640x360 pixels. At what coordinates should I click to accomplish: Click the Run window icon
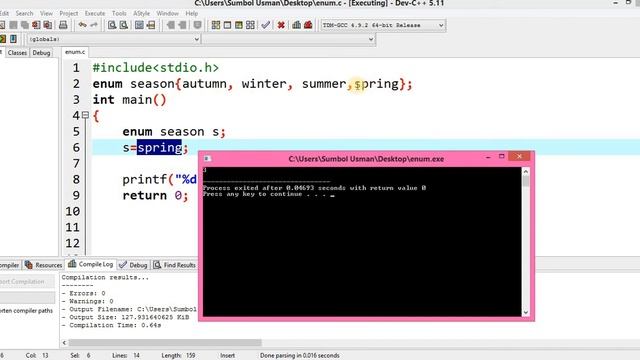pyautogui.click(x=227, y=25)
